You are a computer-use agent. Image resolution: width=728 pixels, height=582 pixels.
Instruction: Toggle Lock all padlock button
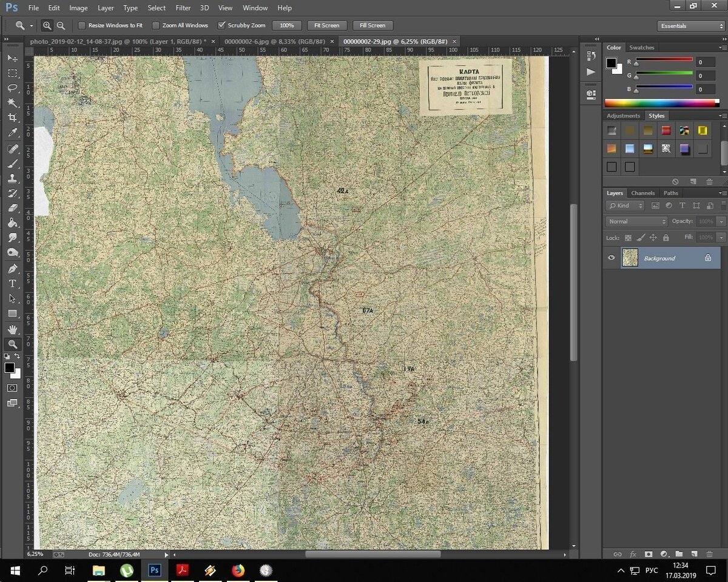click(666, 238)
